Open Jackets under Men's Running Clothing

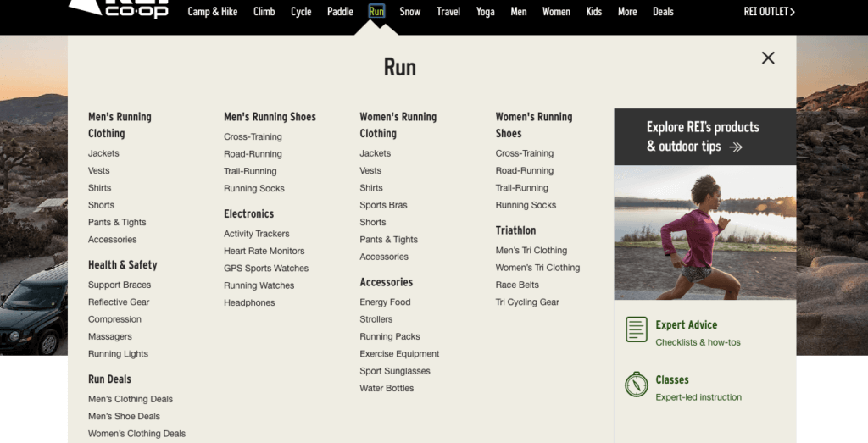tap(103, 153)
